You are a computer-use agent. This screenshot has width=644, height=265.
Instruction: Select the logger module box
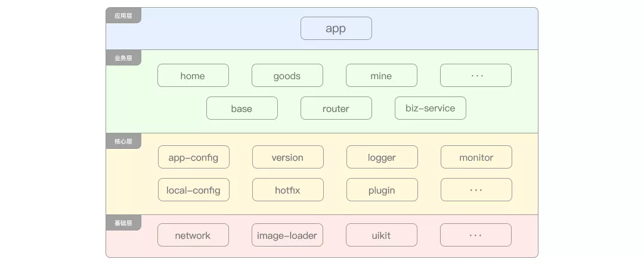(382, 157)
